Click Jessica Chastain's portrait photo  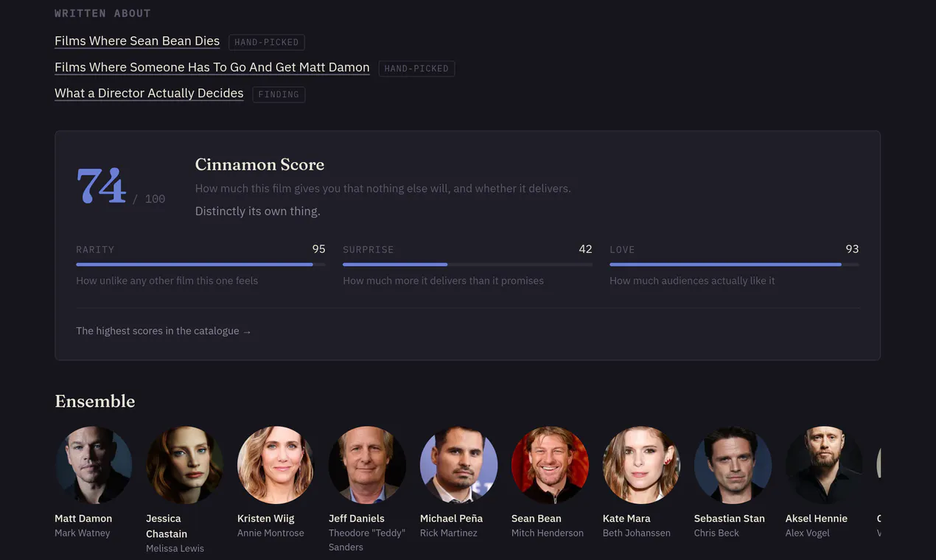[x=185, y=465]
